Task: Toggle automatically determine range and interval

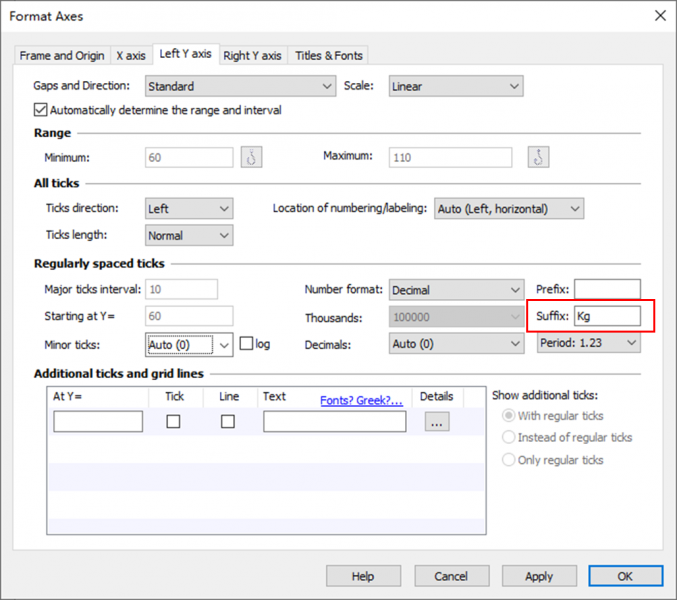Action: tap(41, 110)
